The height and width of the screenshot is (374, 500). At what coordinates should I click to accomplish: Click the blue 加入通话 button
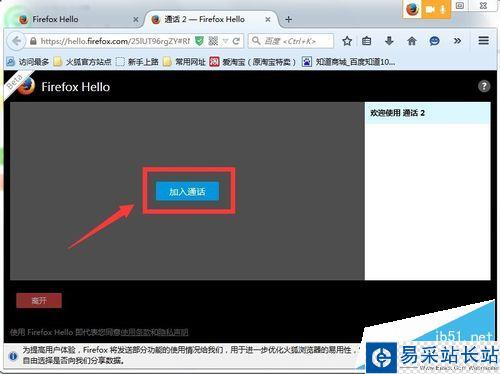(x=187, y=191)
